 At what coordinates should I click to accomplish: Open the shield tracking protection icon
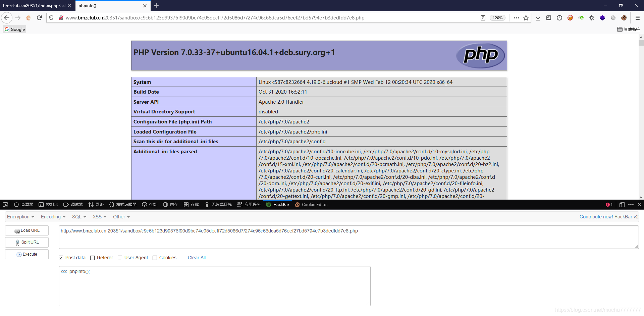click(51, 18)
